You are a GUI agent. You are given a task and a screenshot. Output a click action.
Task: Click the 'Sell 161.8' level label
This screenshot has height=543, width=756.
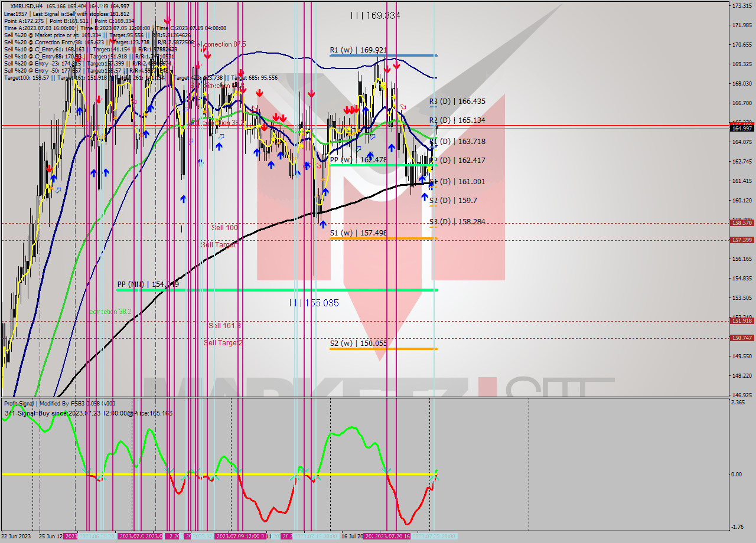pyautogui.click(x=224, y=326)
